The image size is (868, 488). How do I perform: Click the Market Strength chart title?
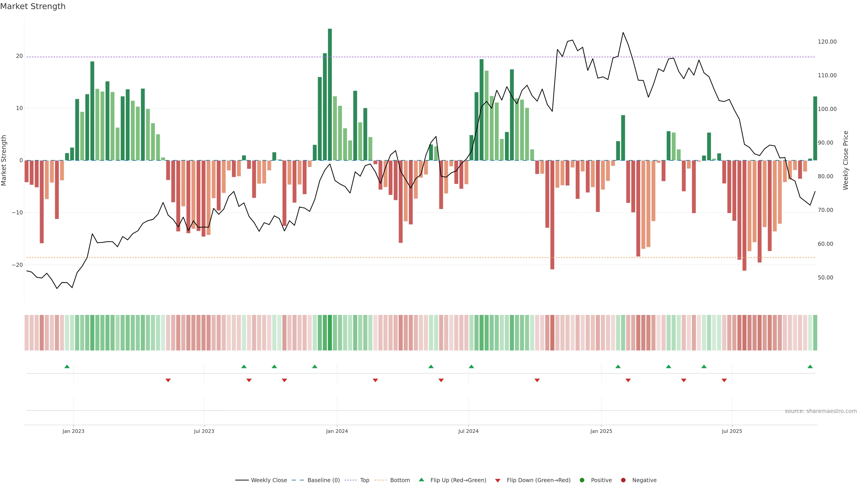click(x=33, y=6)
